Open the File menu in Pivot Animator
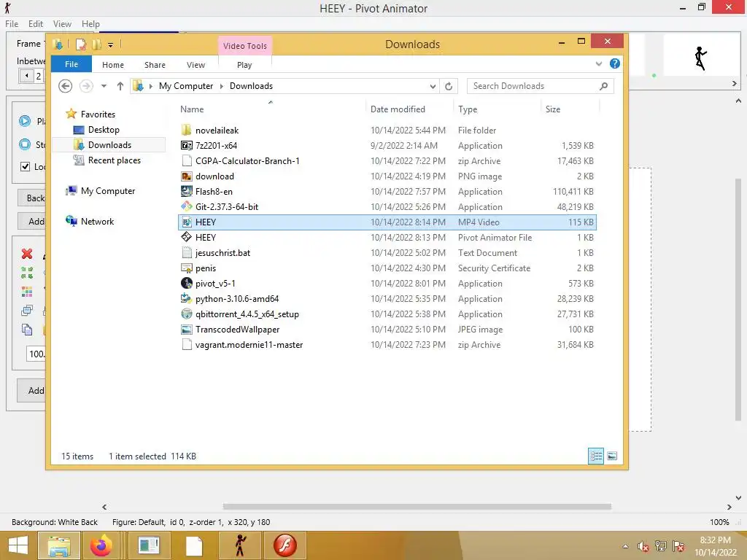The height and width of the screenshot is (560, 747). pos(12,24)
